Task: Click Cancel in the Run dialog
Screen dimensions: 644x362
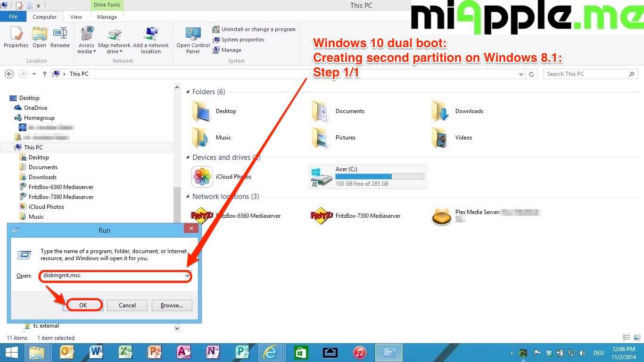Action: (127, 305)
